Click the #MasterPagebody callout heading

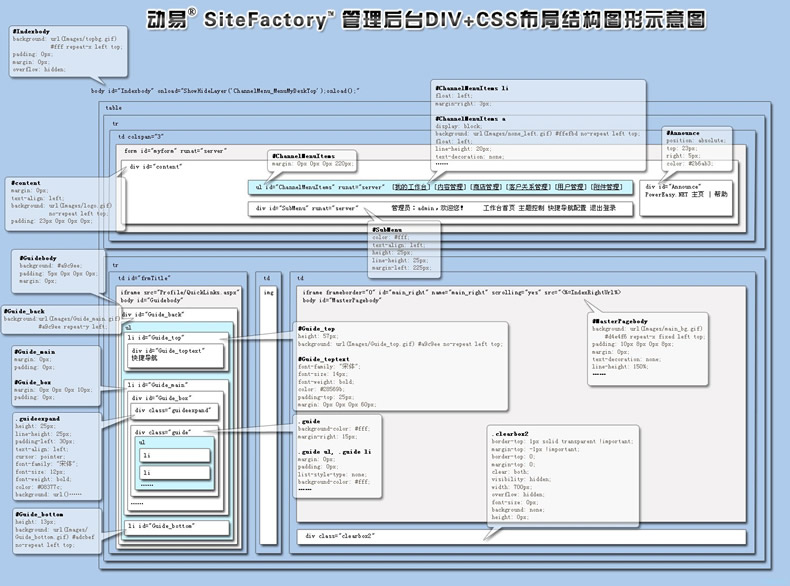coord(620,321)
